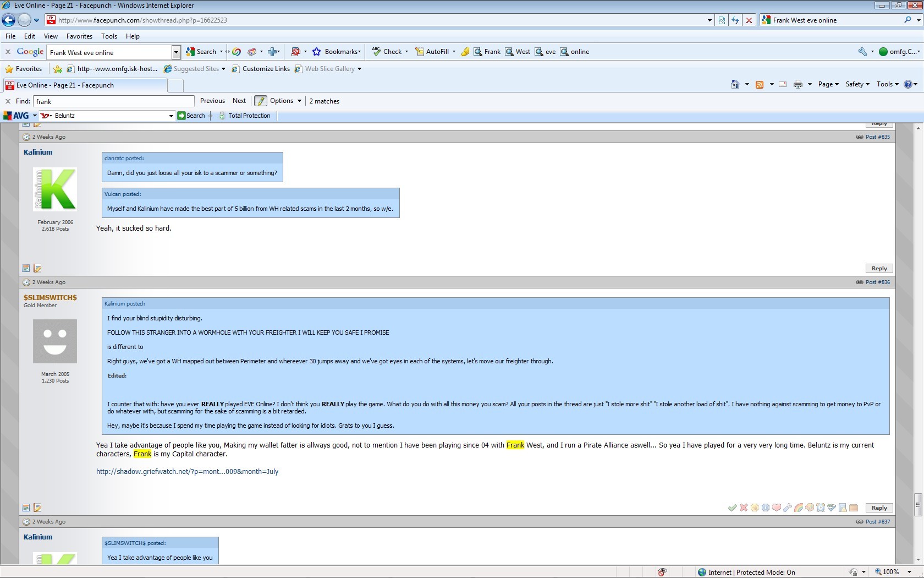Click the search magnifier in the search box
This screenshot has height=578, width=924.
[x=908, y=20]
